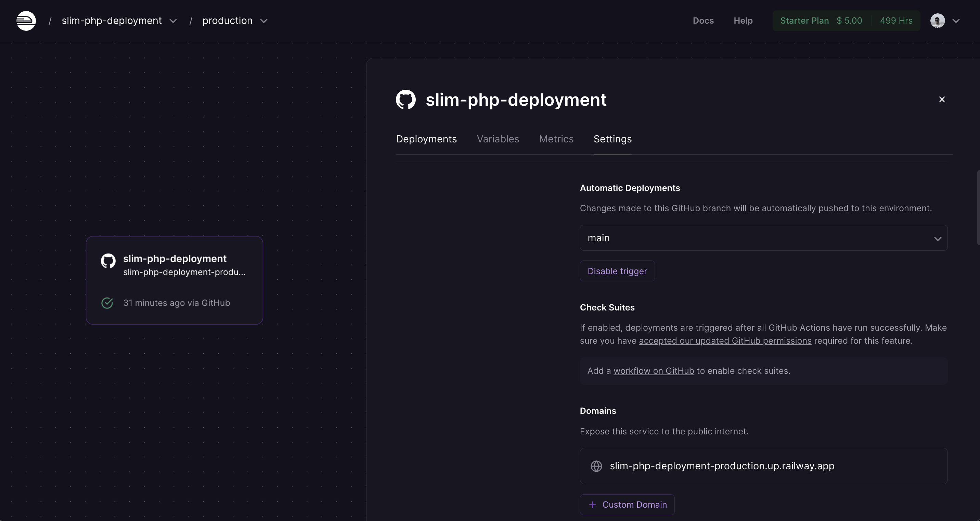Screen dimensions: 980x521
Task: Click the globe icon next to the railway.app domain
Action: (596, 466)
